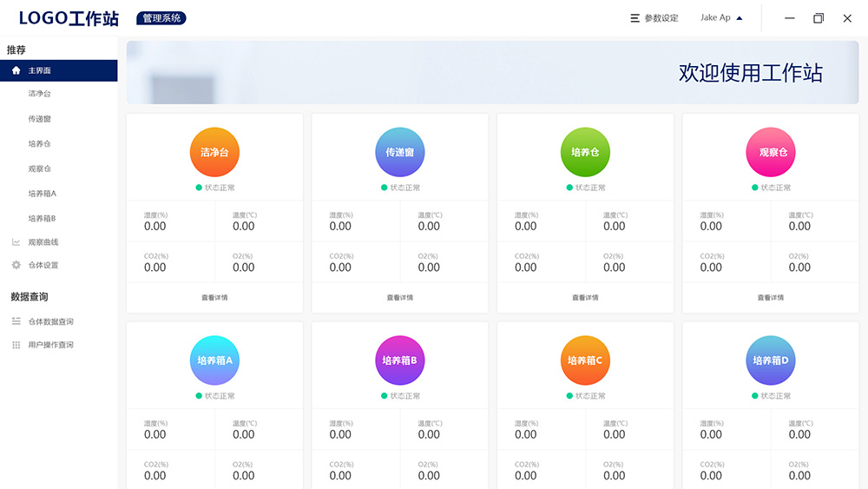Click the 数据查询 section heading
This screenshot has height=489, width=868.
[x=30, y=297]
